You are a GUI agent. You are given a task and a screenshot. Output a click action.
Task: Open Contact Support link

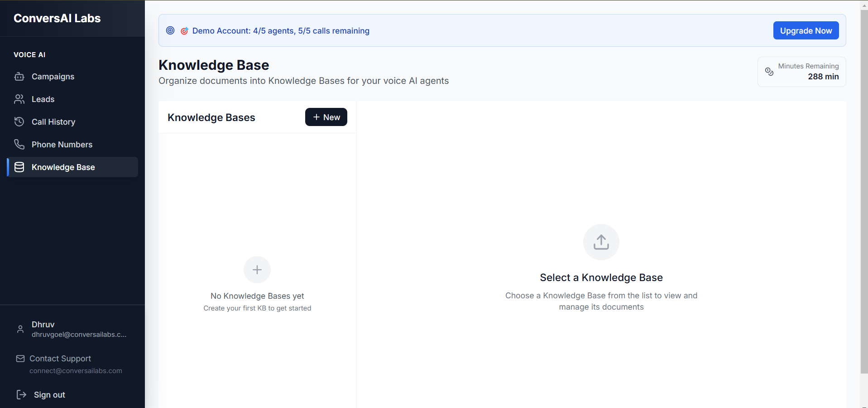coord(60,359)
